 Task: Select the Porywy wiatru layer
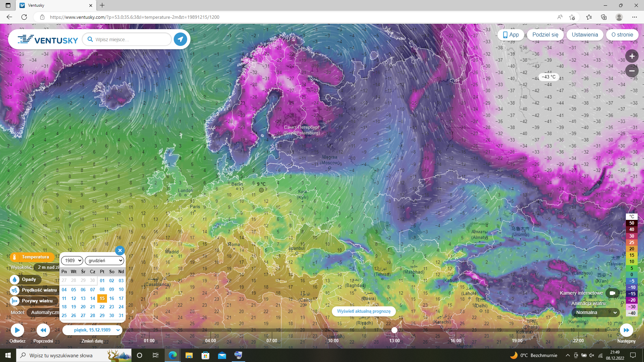pyautogui.click(x=37, y=301)
